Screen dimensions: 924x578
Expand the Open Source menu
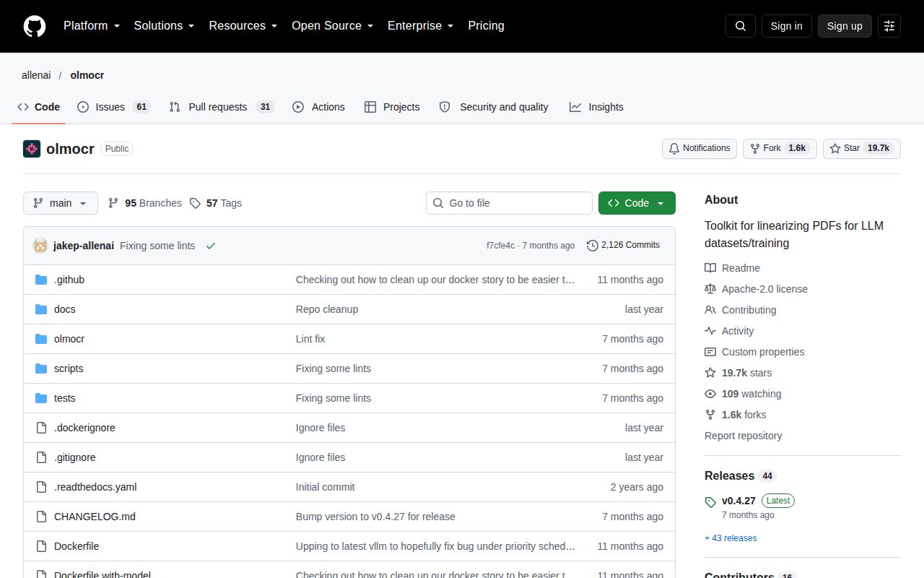coord(333,26)
